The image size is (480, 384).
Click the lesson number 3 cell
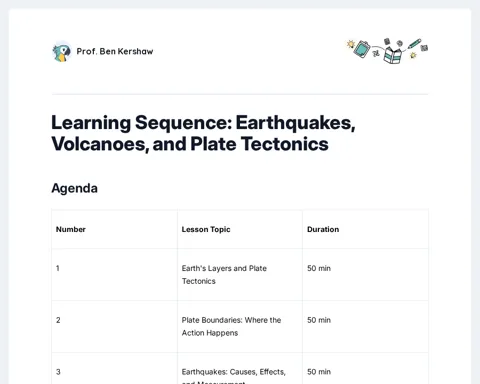114,368
